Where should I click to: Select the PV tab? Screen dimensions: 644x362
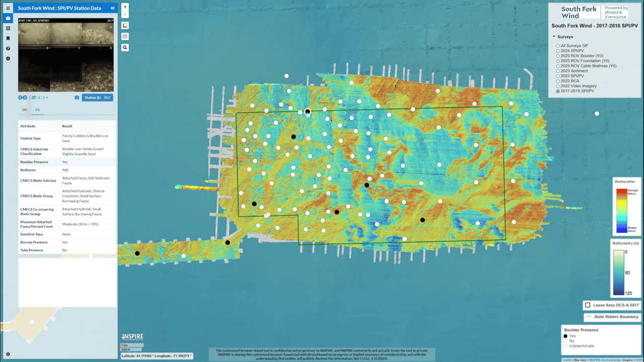37,110
